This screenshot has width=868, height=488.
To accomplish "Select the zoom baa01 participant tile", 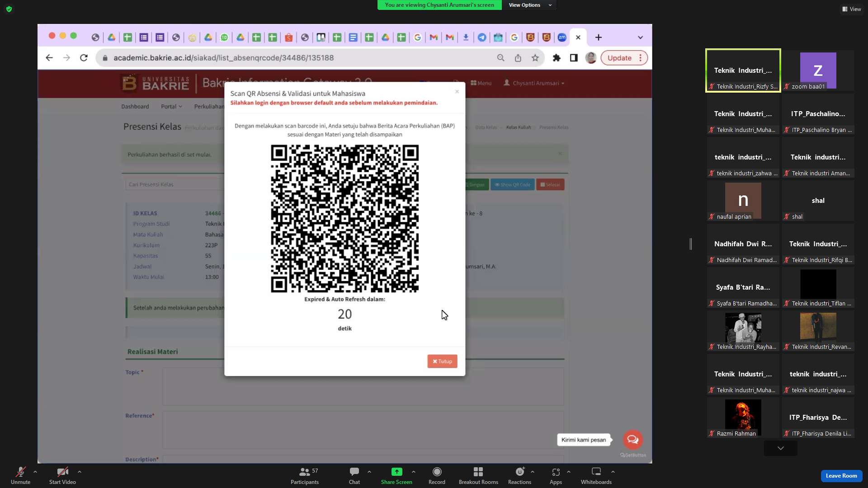I will pos(818,71).
